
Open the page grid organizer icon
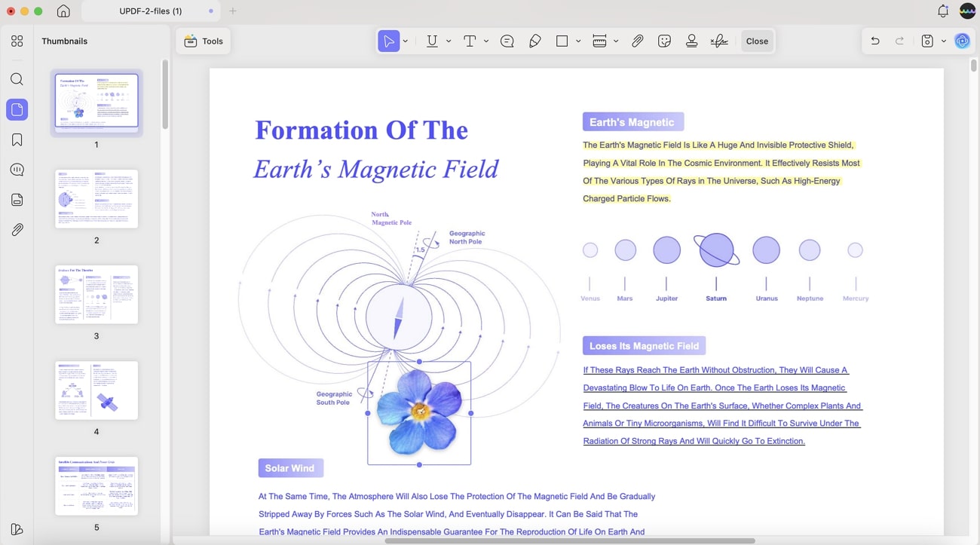coord(17,41)
